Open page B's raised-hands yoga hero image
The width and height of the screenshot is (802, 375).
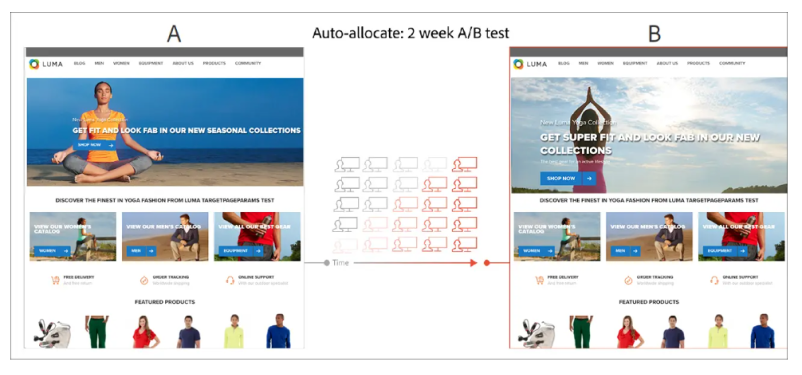649,135
